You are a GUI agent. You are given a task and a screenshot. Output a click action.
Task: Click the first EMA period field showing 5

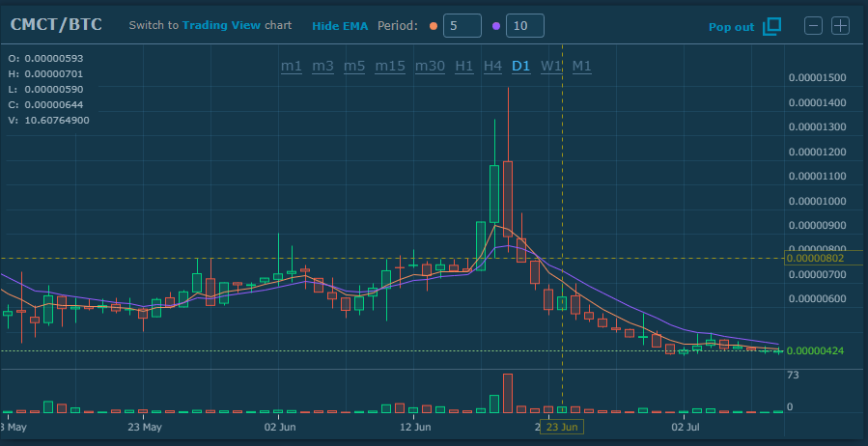pos(462,26)
